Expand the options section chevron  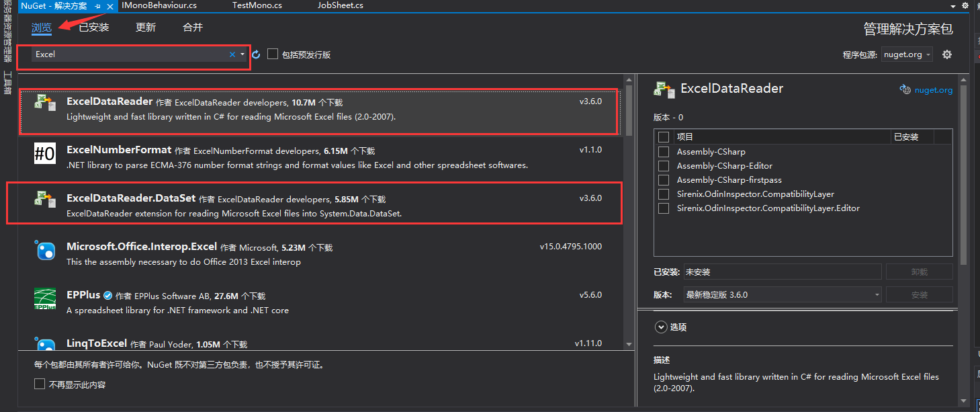pyautogui.click(x=660, y=327)
